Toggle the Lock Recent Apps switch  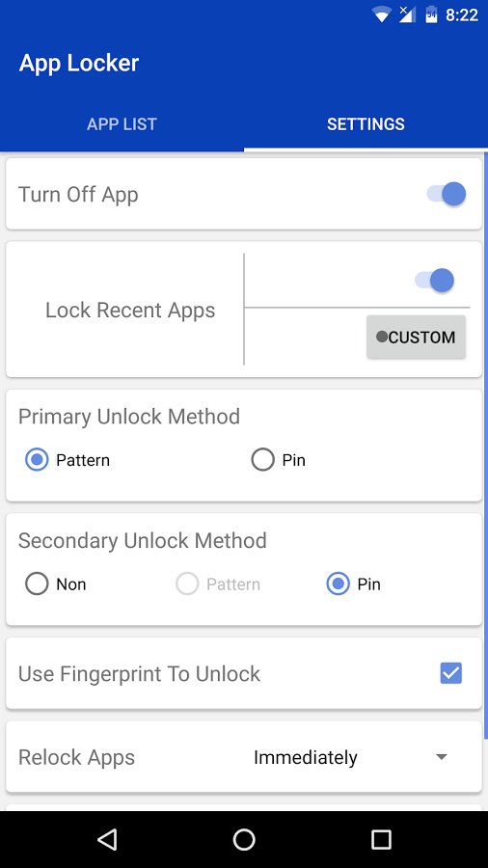[434, 280]
